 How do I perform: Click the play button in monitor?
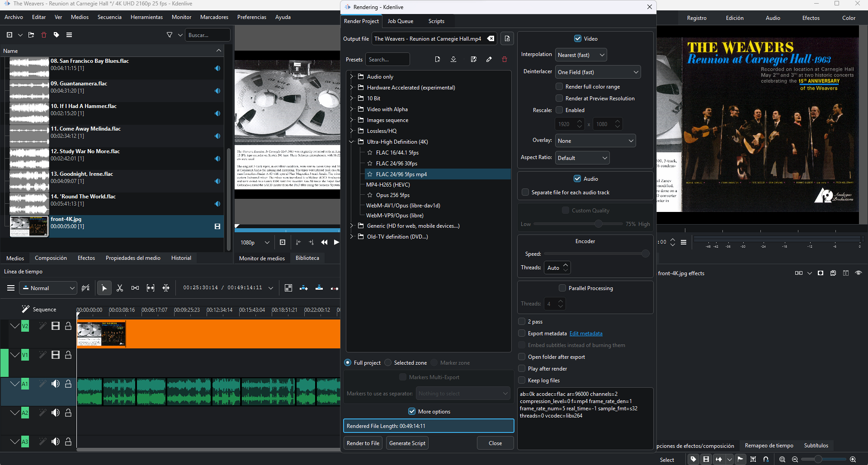pos(336,242)
